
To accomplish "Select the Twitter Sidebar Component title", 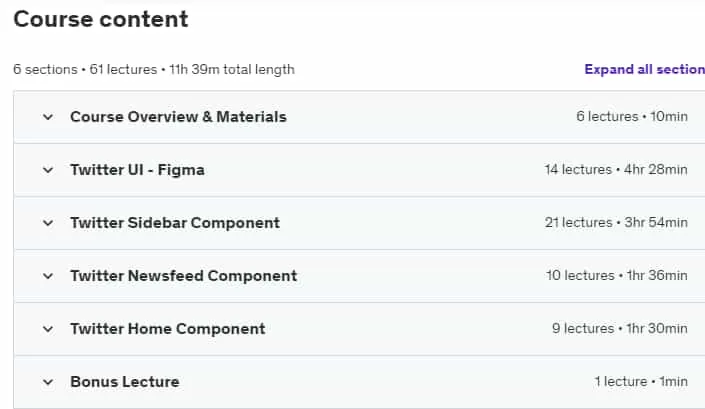I will pyautogui.click(x=175, y=223).
